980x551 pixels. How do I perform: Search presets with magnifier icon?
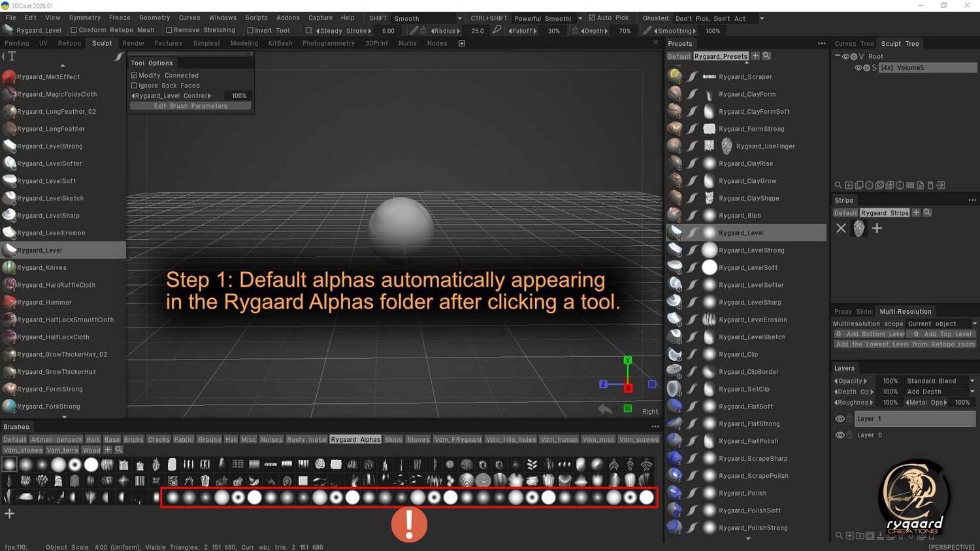tap(766, 56)
